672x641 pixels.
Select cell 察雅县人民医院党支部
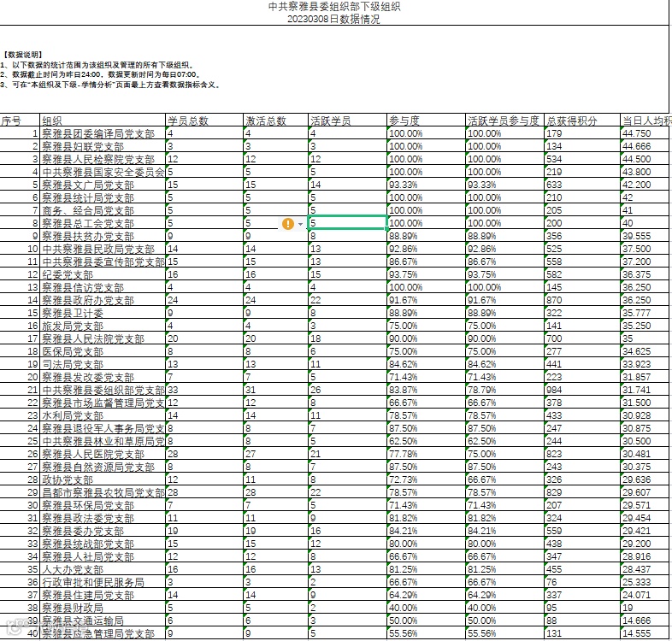pyautogui.click(x=103, y=454)
